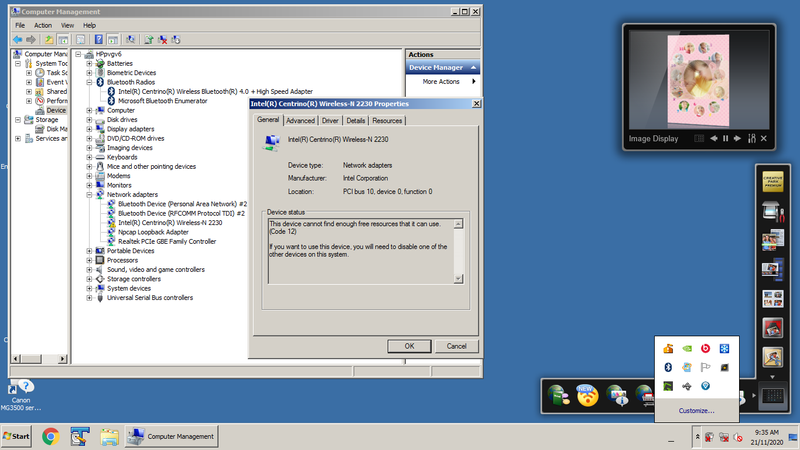Click the muted volume speaker tray icon
The image size is (800, 450).
[x=737, y=437]
